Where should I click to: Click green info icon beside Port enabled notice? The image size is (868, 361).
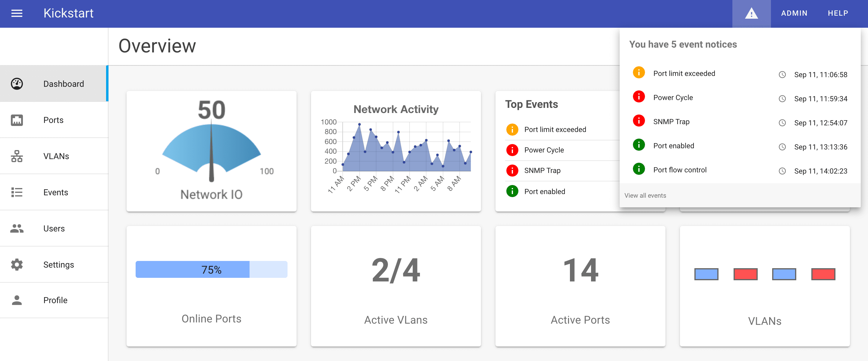pos(639,145)
